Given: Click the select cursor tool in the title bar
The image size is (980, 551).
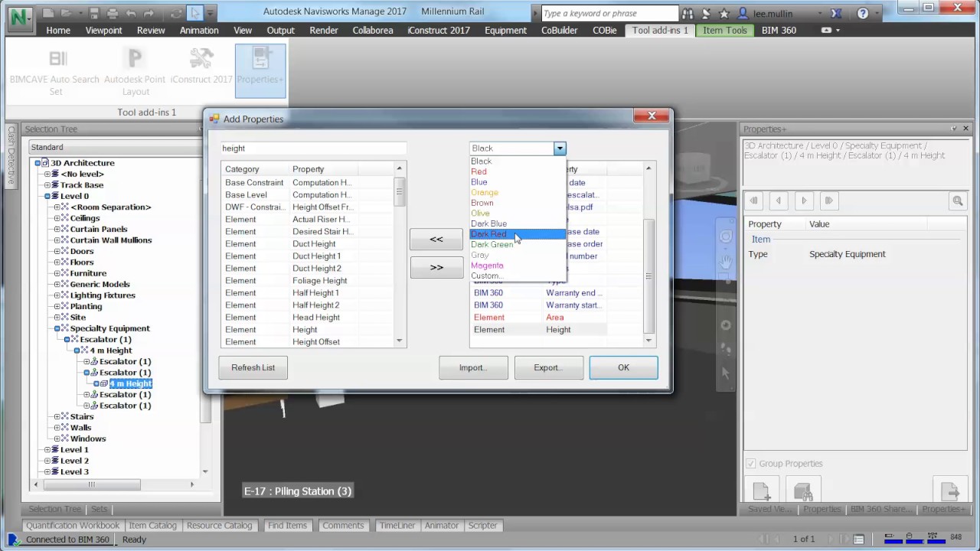Looking at the screenshot, I should 195,13.
